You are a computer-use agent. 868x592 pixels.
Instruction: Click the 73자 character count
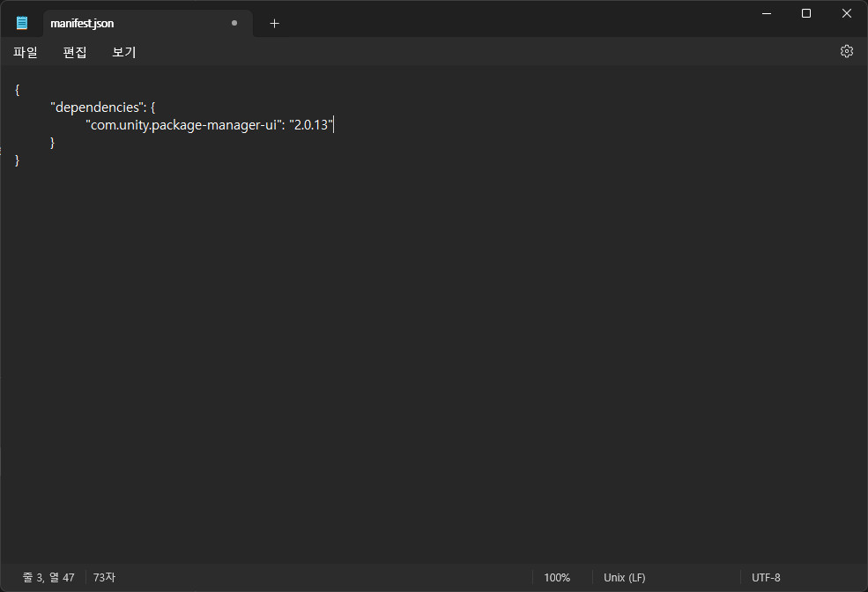(x=104, y=578)
